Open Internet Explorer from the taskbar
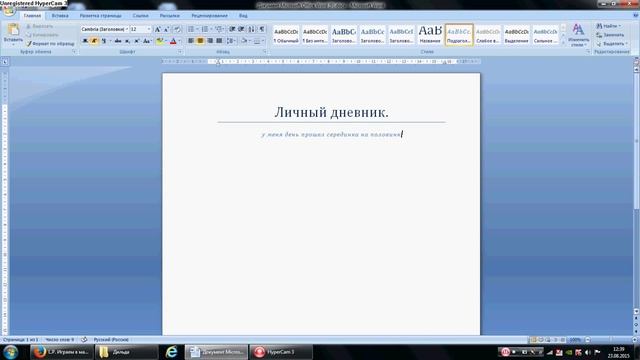This screenshot has width=640, height=360. (171, 352)
